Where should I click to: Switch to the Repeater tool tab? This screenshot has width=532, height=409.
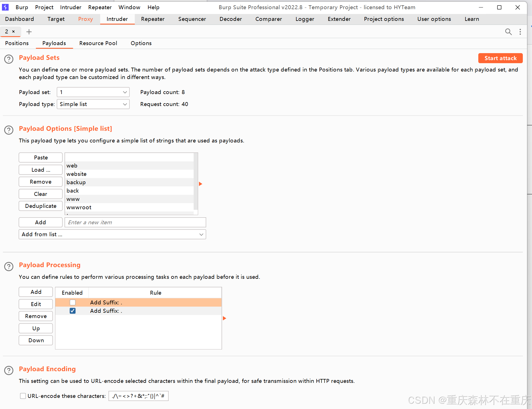[x=153, y=19]
